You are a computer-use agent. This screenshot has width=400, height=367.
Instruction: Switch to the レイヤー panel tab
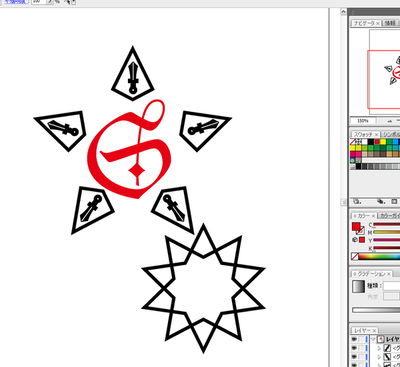(x=364, y=330)
